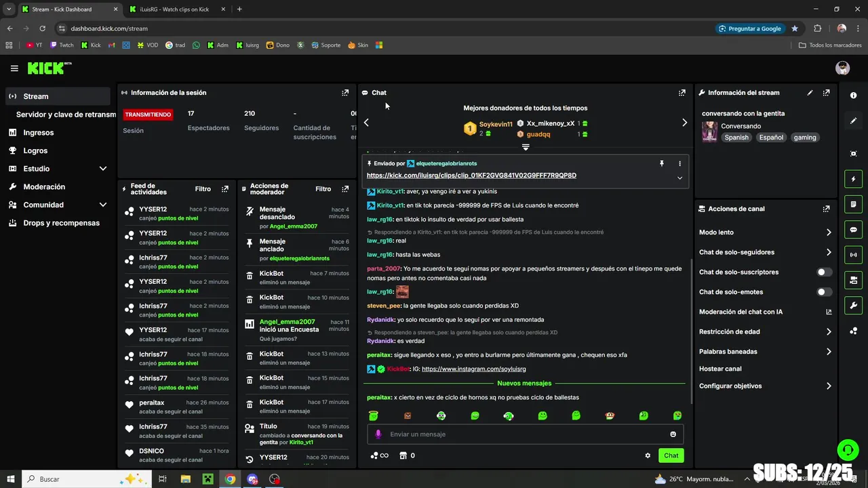
Task: Pop out the Acciones de moderador panel
Action: 345,189
